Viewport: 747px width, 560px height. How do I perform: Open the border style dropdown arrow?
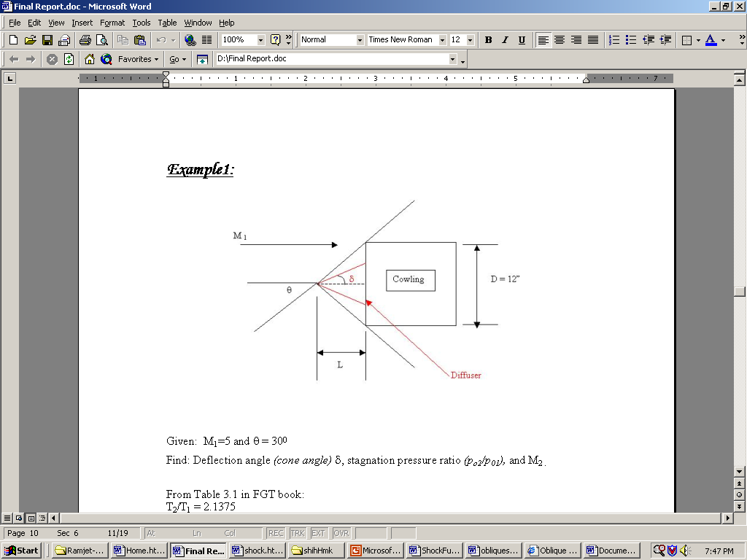tap(698, 40)
